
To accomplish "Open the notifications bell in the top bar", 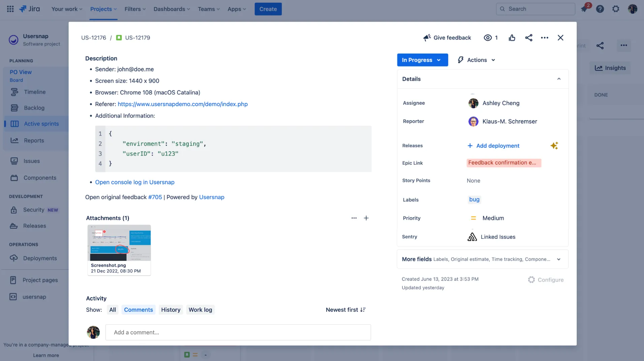I will click(x=585, y=9).
